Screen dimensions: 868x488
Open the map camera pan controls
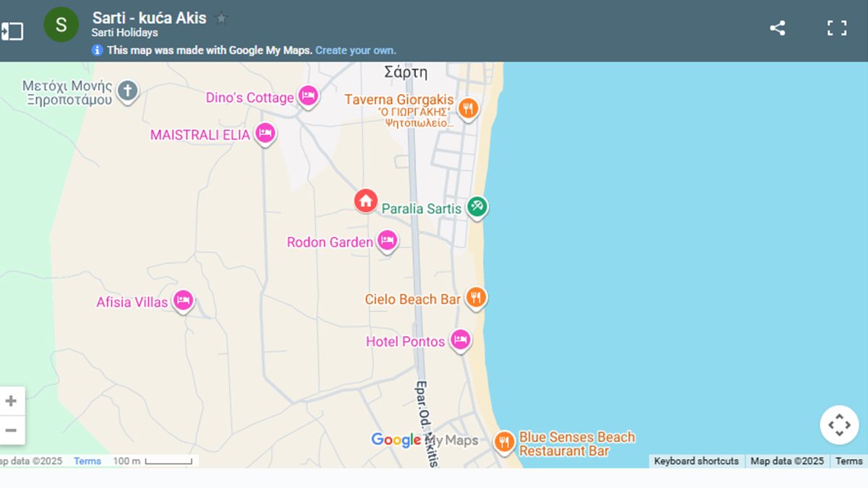click(838, 425)
